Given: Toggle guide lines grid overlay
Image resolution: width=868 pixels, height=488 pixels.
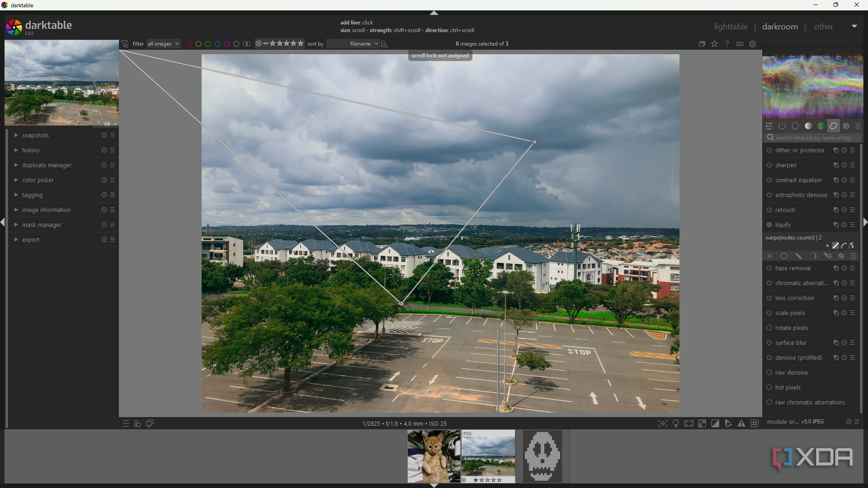Looking at the screenshot, I should [x=755, y=423].
